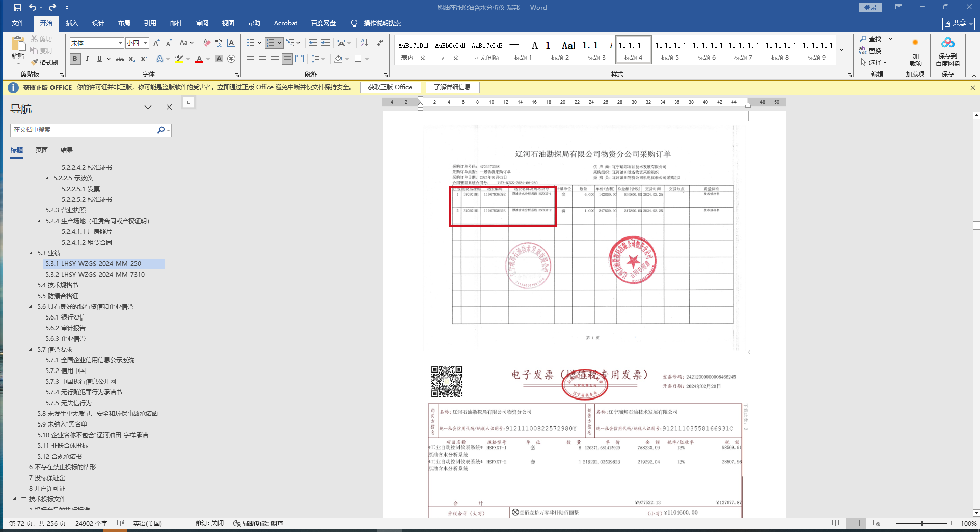Redo the action in the quick access toolbar
The height and width of the screenshot is (532, 980).
coord(52,8)
